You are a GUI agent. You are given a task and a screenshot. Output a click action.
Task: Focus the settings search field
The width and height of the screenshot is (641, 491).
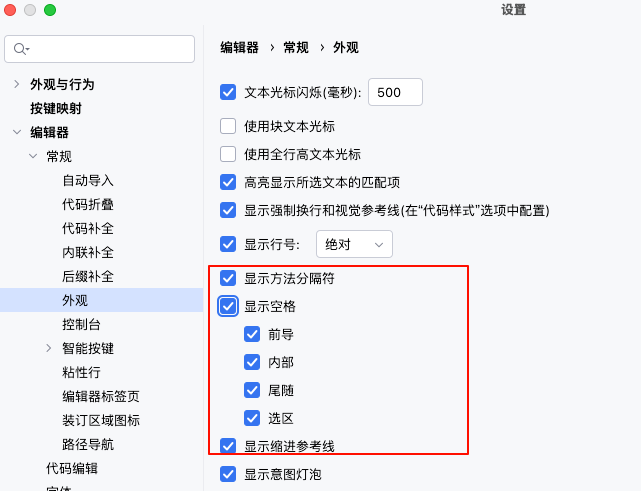(99, 49)
